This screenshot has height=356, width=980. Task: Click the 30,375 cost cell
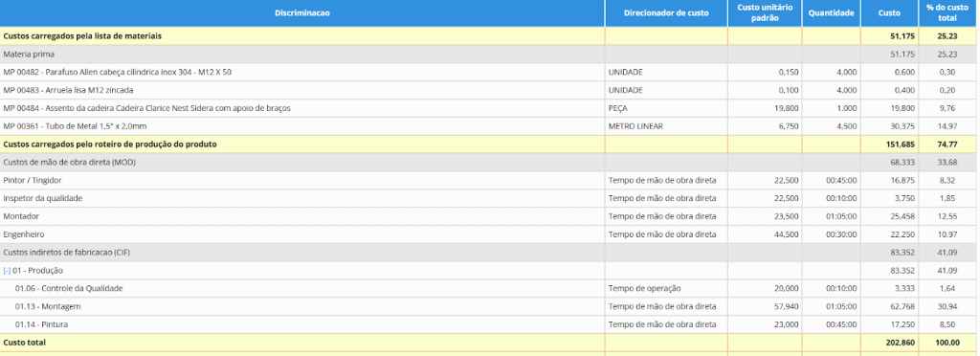889,126
